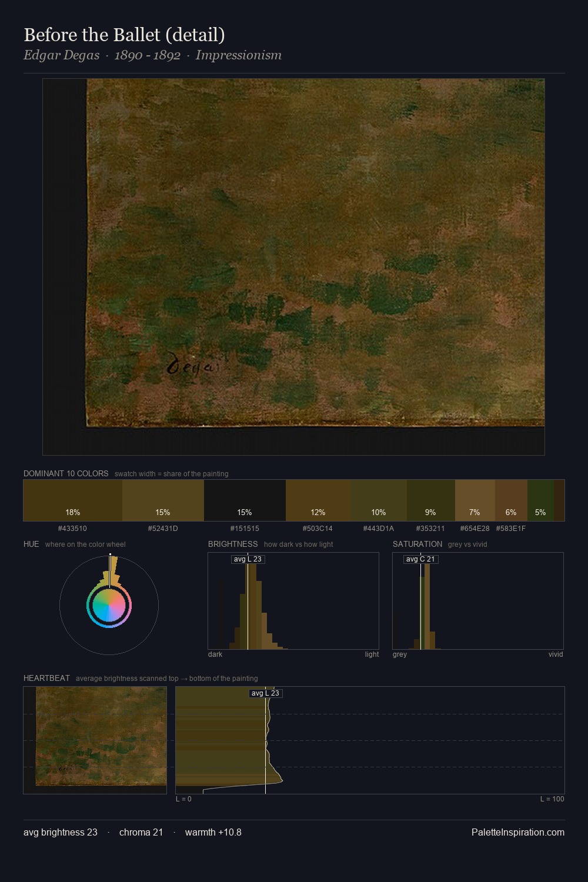The width and height of the screenshot is (588, 882).
Task: Click the hex code text "#52431D"
Action: click(x=163, y=529)
